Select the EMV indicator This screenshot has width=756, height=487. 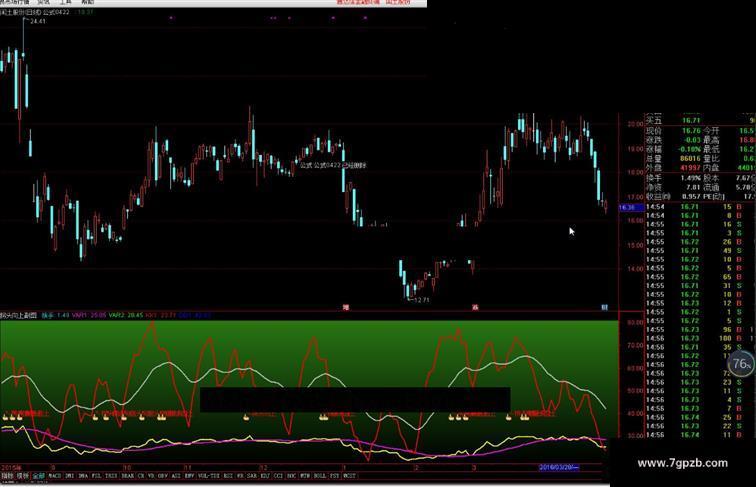pos(189,476)
